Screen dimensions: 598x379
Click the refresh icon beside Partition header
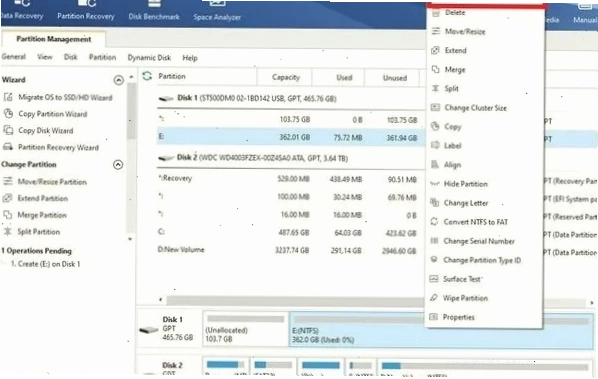point(147,76)
